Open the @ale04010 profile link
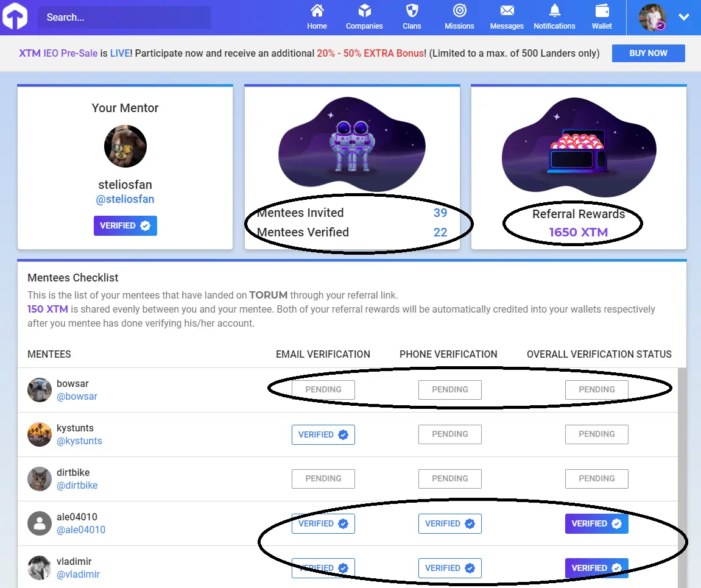The height and width of the screenshot is (588, 701). [81, 530]
